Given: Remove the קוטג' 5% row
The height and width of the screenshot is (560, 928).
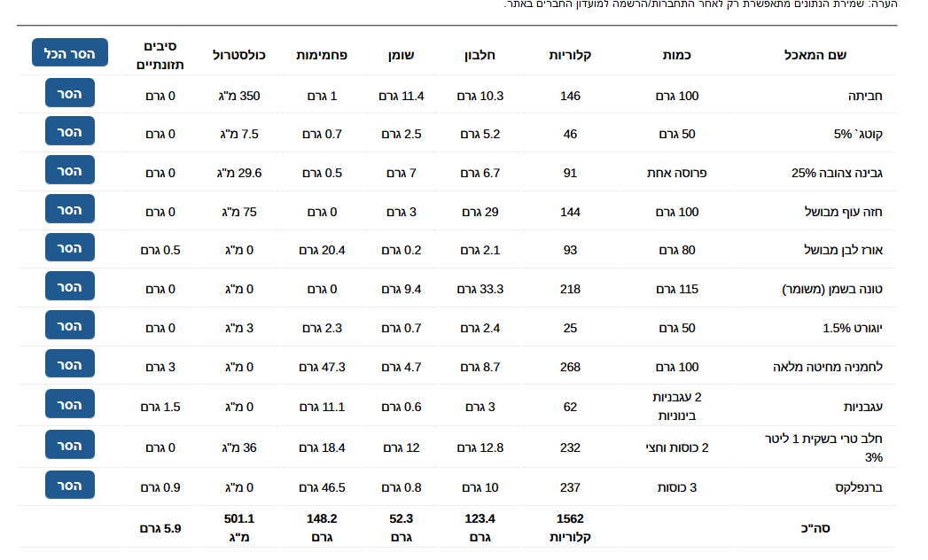Looking at the screenshot, I should pos(70,131).
